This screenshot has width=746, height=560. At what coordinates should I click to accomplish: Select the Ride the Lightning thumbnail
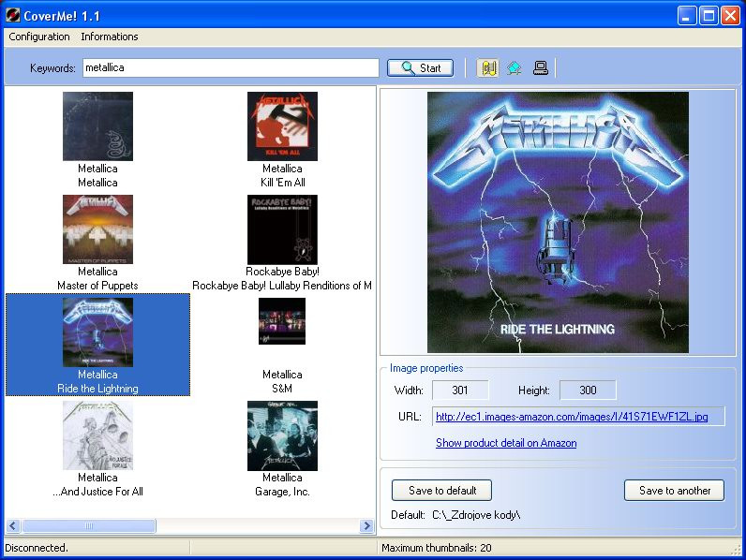click(98, 332)
